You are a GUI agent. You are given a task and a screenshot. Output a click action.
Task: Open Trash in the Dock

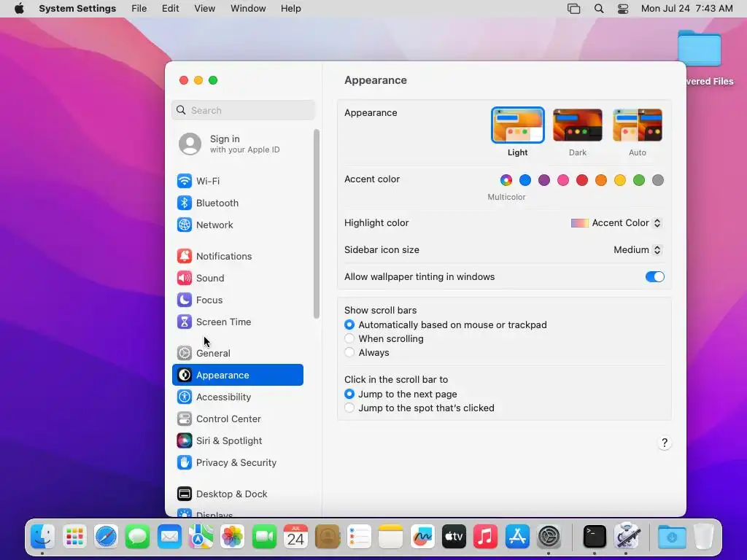pos(704,537)
